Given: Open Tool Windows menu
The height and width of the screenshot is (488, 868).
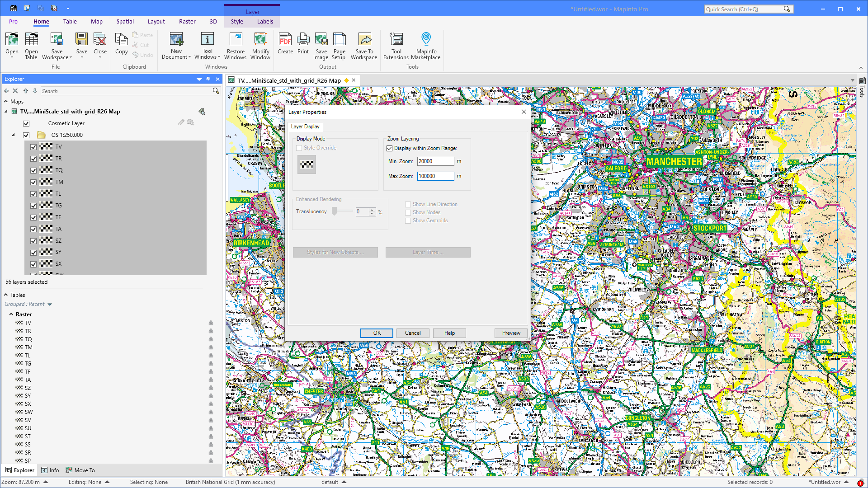Looking at the screenshot, I should click(x=207, y=45).
